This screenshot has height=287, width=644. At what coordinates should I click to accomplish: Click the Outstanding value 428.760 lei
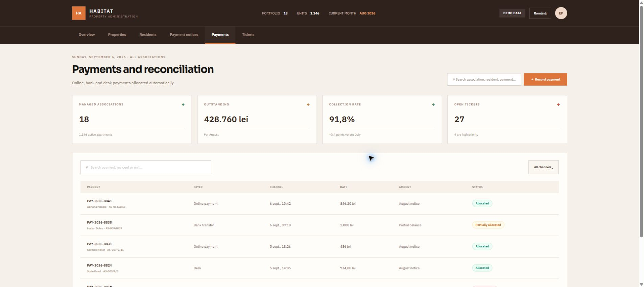pos(226,119)
